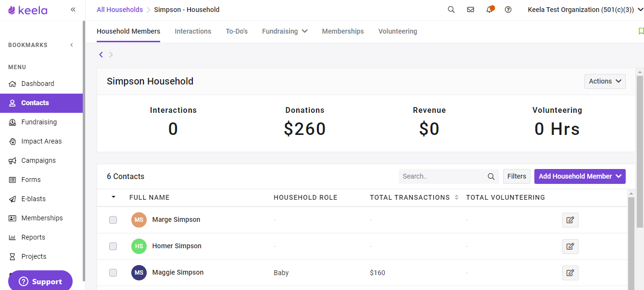Image resolution: width=644 pixels, height=290 pixels.
Task: Click the search icon in contacts search box
Action: click(491, 176)
